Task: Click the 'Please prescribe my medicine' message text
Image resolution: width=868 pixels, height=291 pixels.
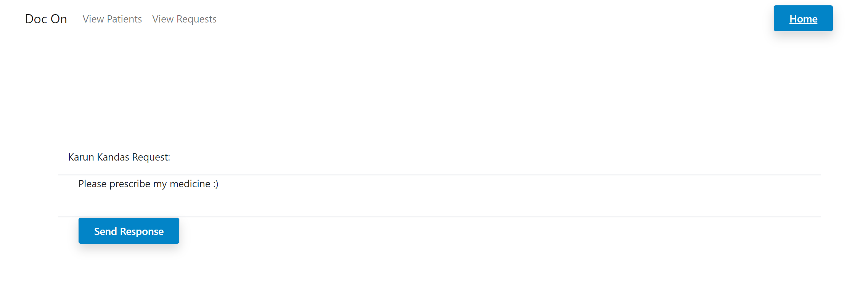Action: (x=148, y=184)
